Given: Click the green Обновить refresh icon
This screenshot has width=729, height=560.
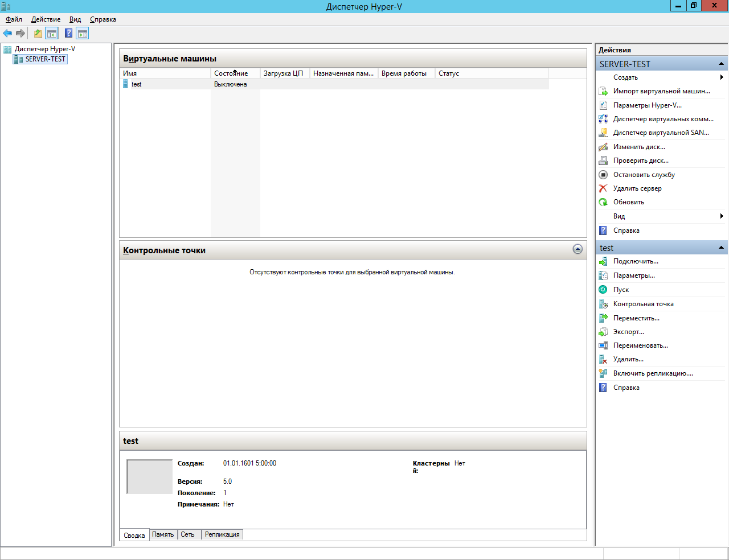Looking at the screenshot, I should tap(603, 202).
